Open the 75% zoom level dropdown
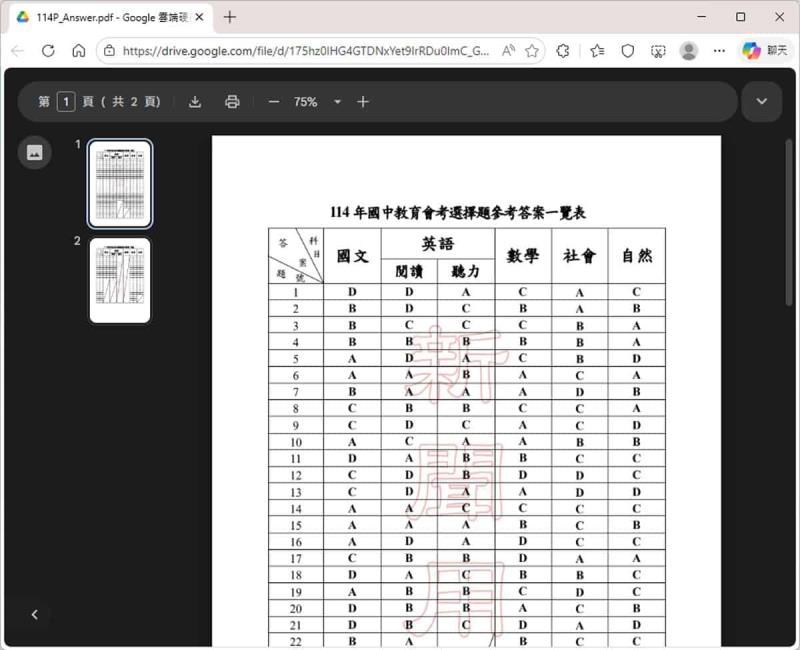The image size is (800, 650). click(337, 101)
